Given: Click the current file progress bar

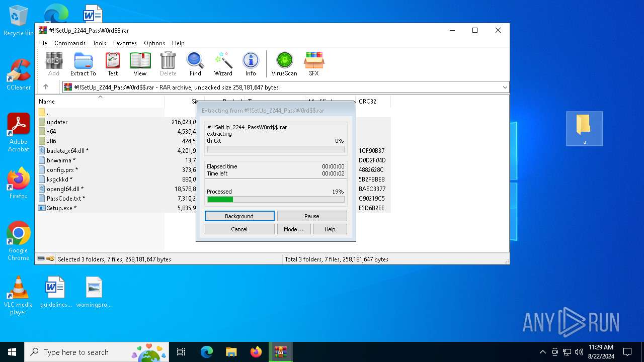Looking at the screenshot, I should point(276,149).
